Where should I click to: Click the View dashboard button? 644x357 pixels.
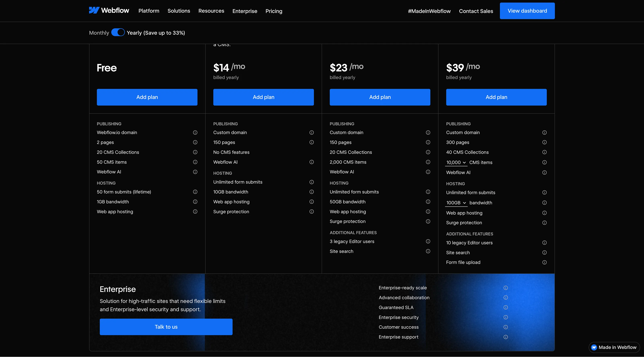pos(527,11)
